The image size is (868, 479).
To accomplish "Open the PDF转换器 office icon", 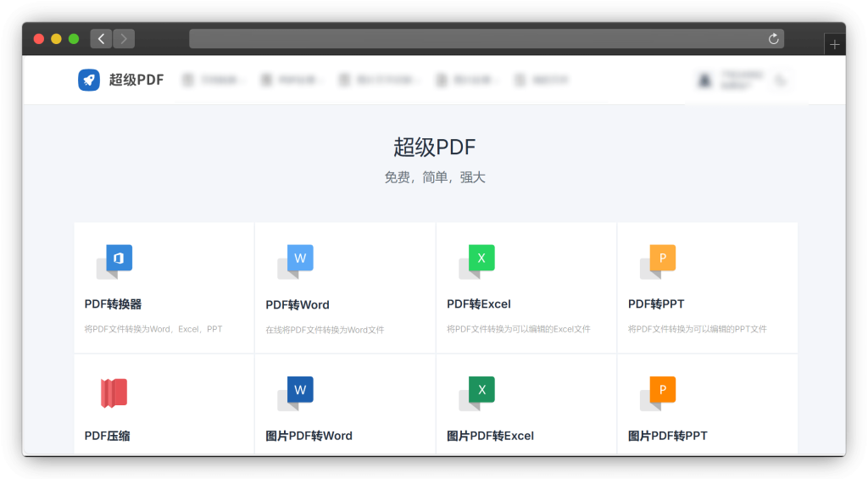I will (114, 261).
